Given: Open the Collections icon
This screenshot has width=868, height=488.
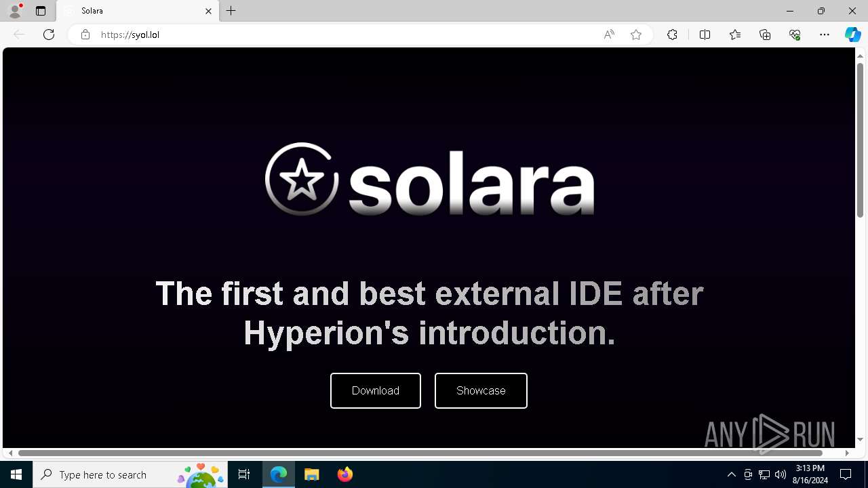Looking at the screenshot, I should (x=765, y=35).
